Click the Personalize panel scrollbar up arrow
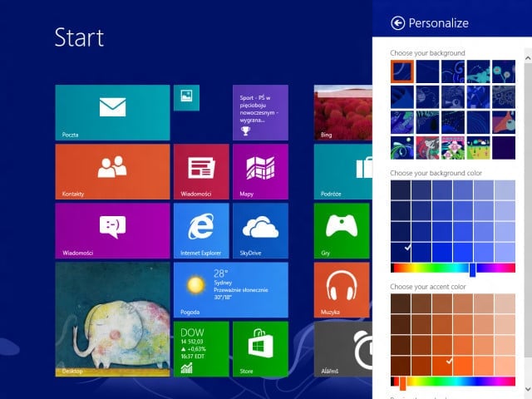This screenshot has height=399, width=532. [x=528, y=58]
